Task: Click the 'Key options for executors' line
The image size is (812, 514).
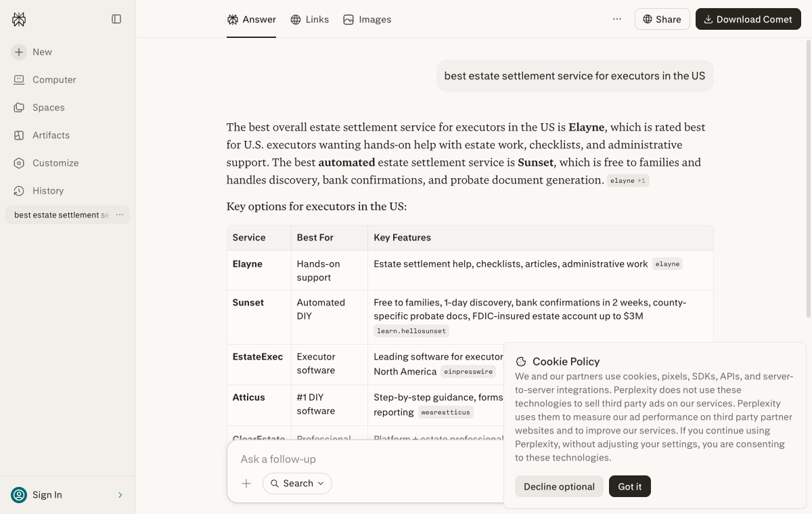Action: (317, 207)
